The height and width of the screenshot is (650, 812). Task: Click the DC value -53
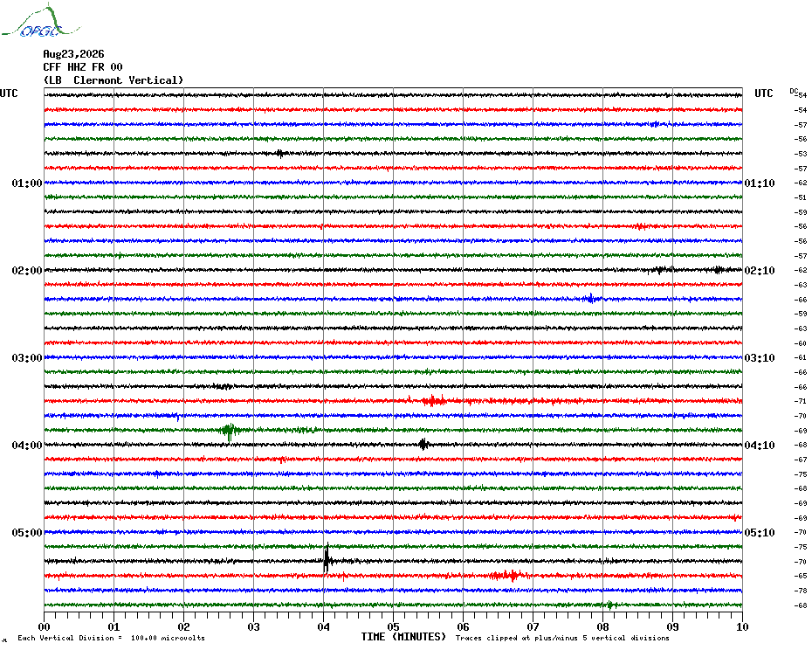point(802,154)
